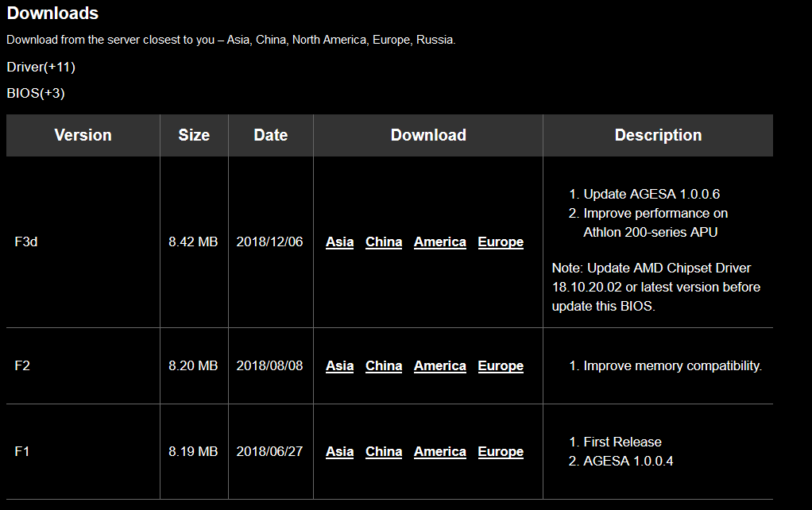Viewport: 812px width, 510px height.
Task: Click the Size column header
Action: (x=194, y=135)
